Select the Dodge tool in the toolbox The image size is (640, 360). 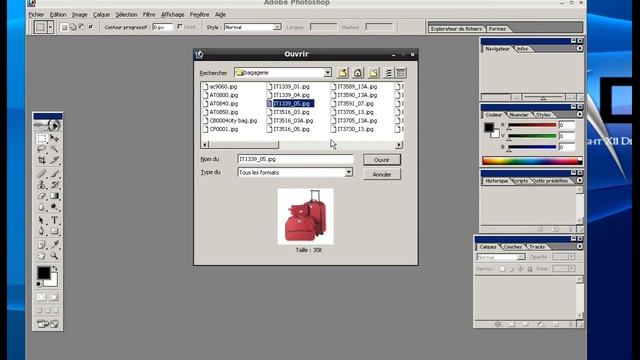coord(54,207)
